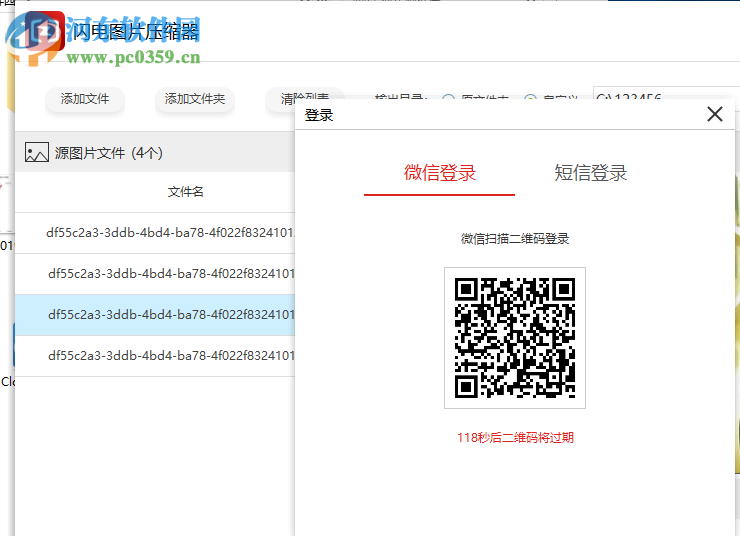
Task: Close the 登录 dialog
Action: point(715,114)
